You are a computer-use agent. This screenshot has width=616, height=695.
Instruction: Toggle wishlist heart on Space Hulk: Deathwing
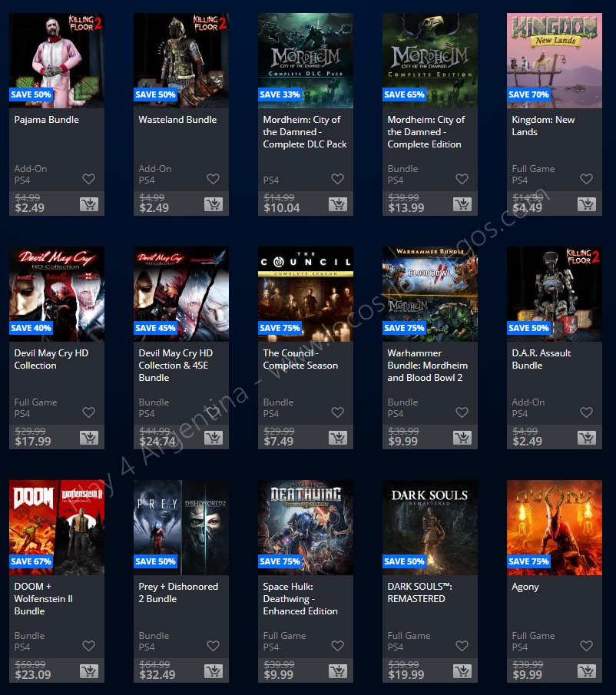[338, 646]
